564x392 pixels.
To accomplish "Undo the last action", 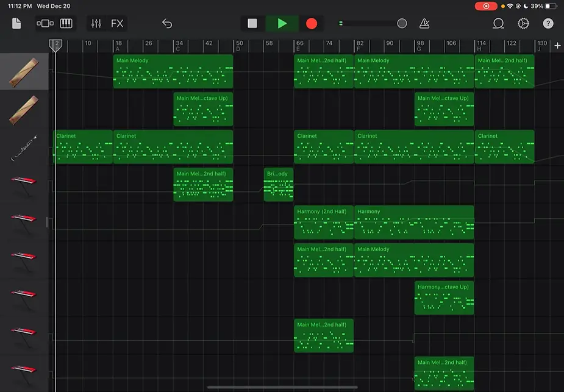I will (x=167, y=24).
